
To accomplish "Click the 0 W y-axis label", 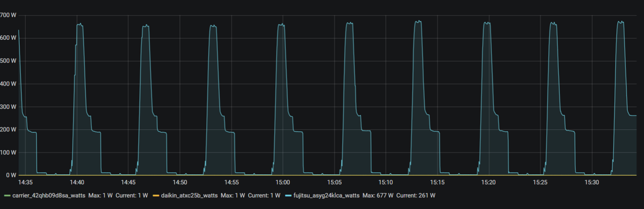I will pos(11,175).
